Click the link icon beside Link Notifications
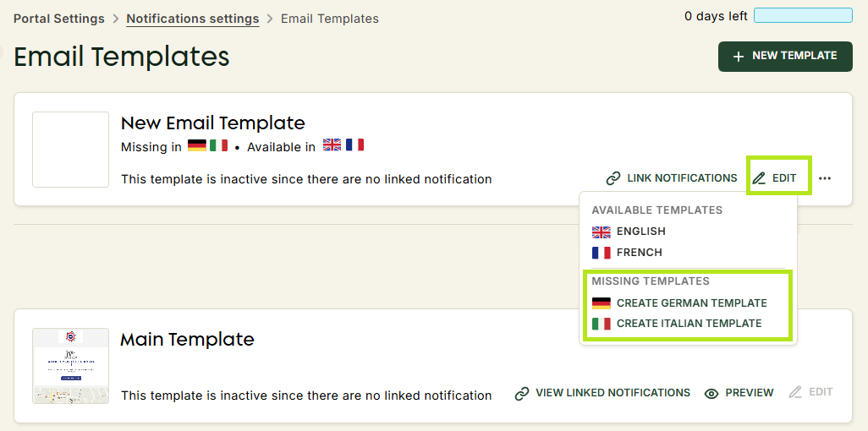Screen dimensions: 868x431 point(613,178)
